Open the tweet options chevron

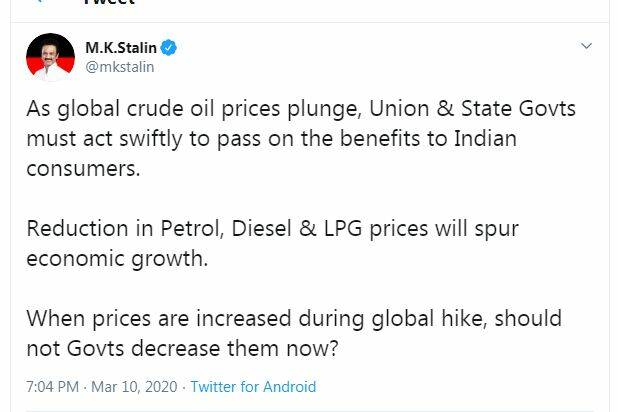(587, 47)
